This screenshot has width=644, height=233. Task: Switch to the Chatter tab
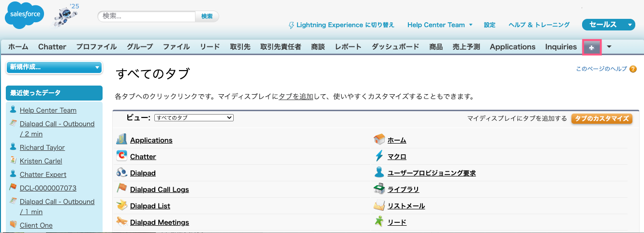(52, 47)
